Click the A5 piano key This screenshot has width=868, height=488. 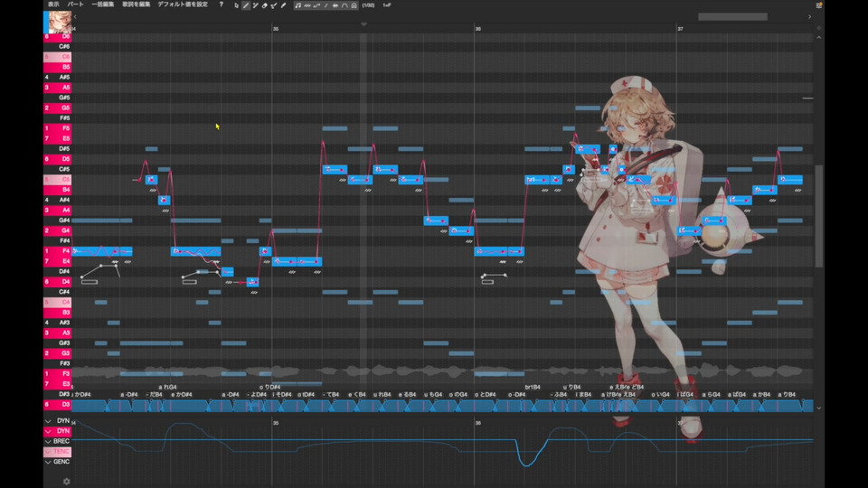(x=58, y=88)
